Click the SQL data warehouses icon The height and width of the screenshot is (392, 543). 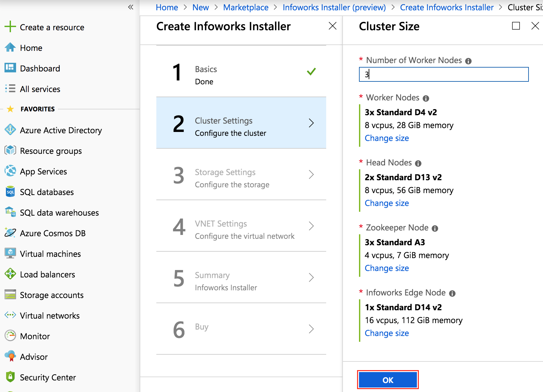click(10, 212)
